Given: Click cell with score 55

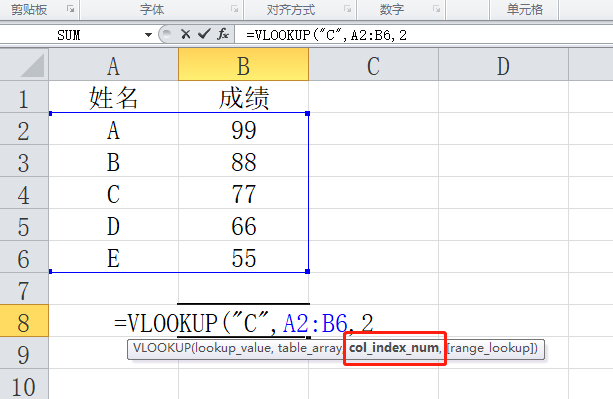Looking at the screenshot, I should pyautogui.click(x=243, y=257).
